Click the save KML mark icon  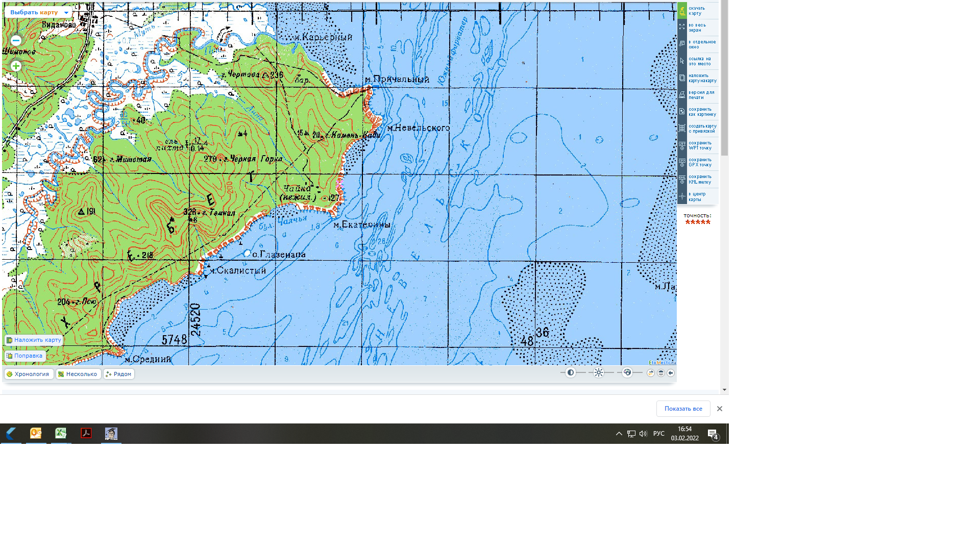click(x=682, y=179)
